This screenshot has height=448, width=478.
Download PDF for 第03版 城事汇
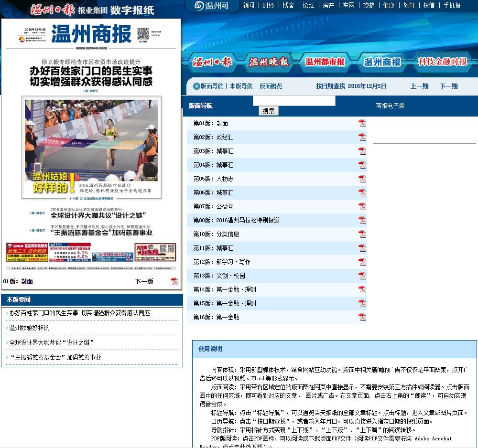(362, 151)
